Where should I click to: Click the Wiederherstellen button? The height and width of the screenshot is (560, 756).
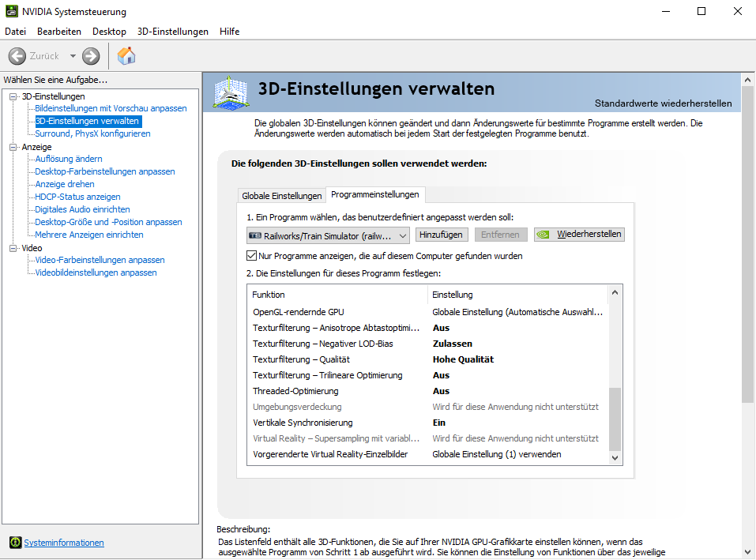click(579, 235)
